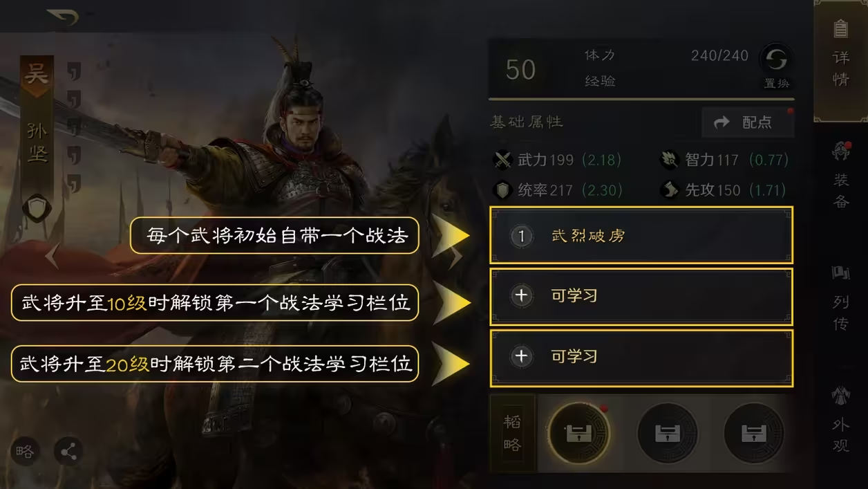Click the third locked 韬略 slot
The width and height of the screenshot is (868, 489).
coord(754,434)
